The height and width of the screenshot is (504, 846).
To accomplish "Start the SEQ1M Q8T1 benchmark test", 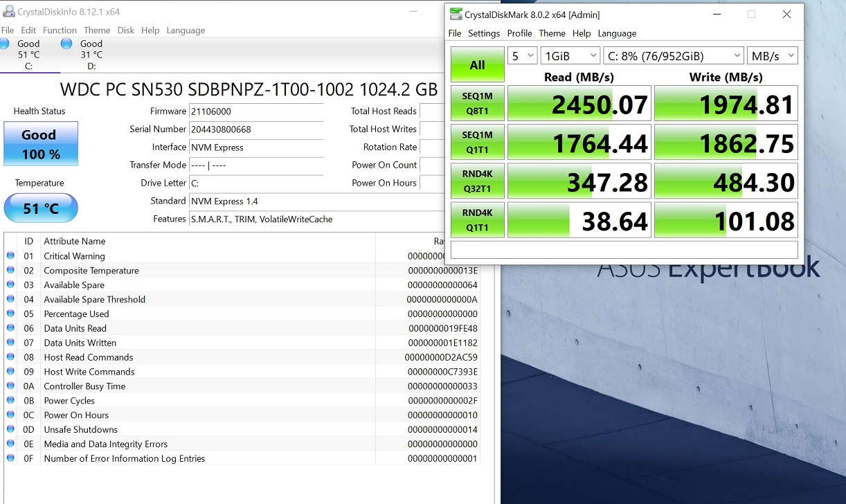I will 477,103.
